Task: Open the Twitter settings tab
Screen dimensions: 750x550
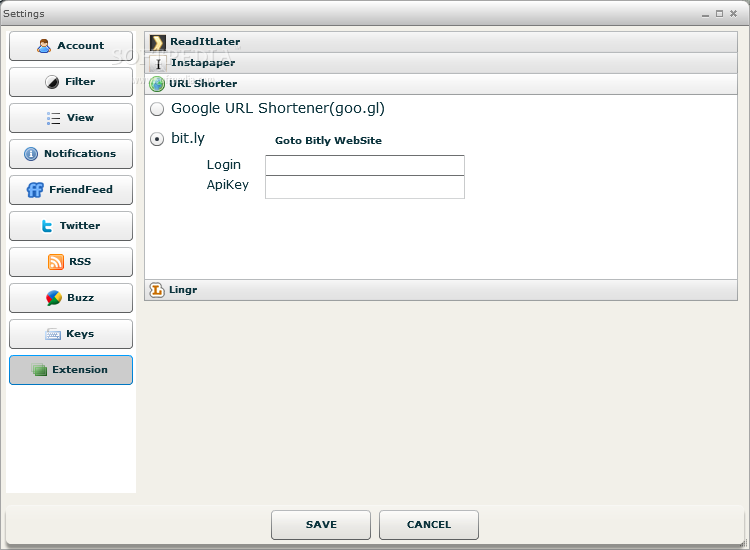Action: point(71,226)
